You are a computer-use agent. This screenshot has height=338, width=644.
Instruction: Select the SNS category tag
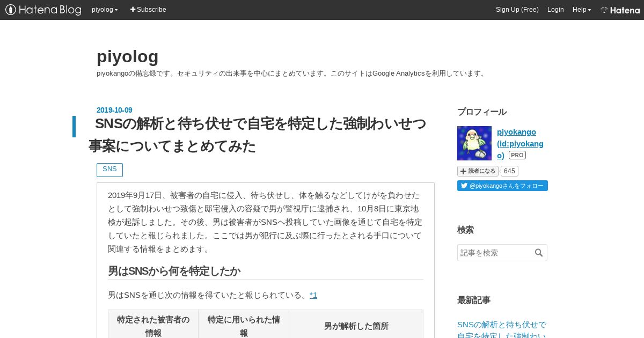pyautogui.click(x=109, y=170)
